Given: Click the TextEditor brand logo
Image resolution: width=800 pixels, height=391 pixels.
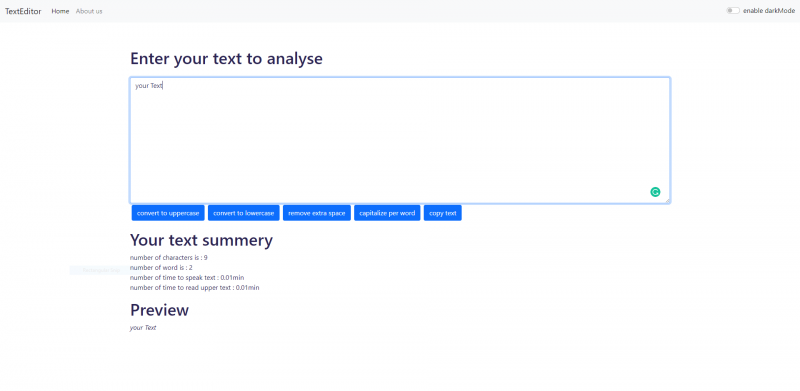Looking at the screenshot, I should (23, 11).
